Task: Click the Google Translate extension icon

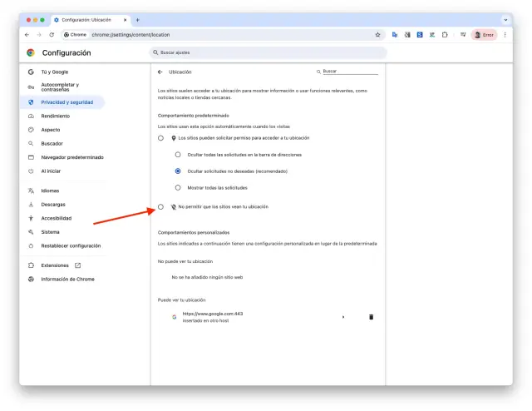Action: pos(395,35)
